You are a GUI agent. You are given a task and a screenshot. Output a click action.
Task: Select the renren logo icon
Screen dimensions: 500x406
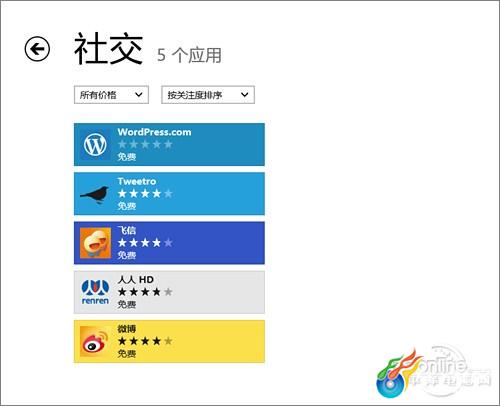[95, 292]
